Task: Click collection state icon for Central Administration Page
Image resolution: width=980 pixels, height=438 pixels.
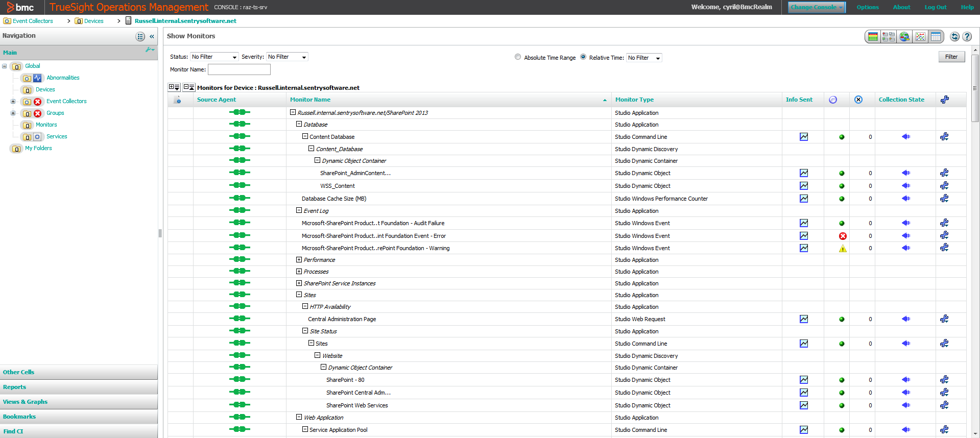Action: 906,319
